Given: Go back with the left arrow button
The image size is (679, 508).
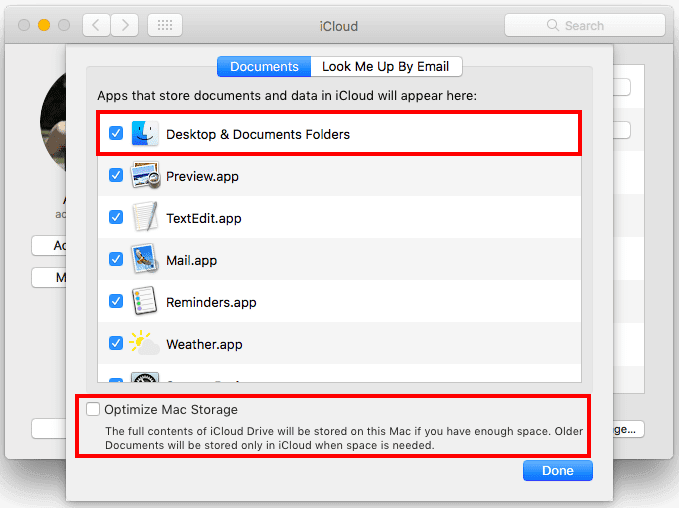Looking at the screenshot, I should tap(96, 26).
